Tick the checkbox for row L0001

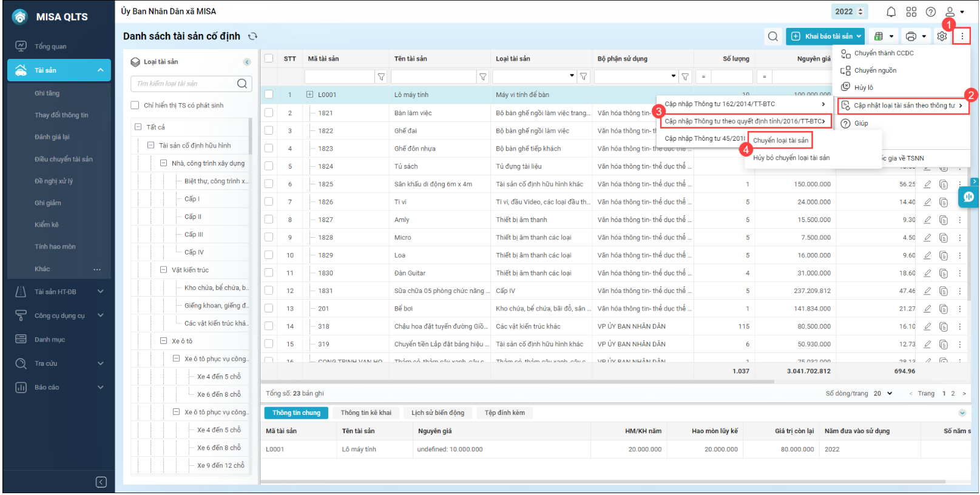pyautogui.click(x=269, y=95)
